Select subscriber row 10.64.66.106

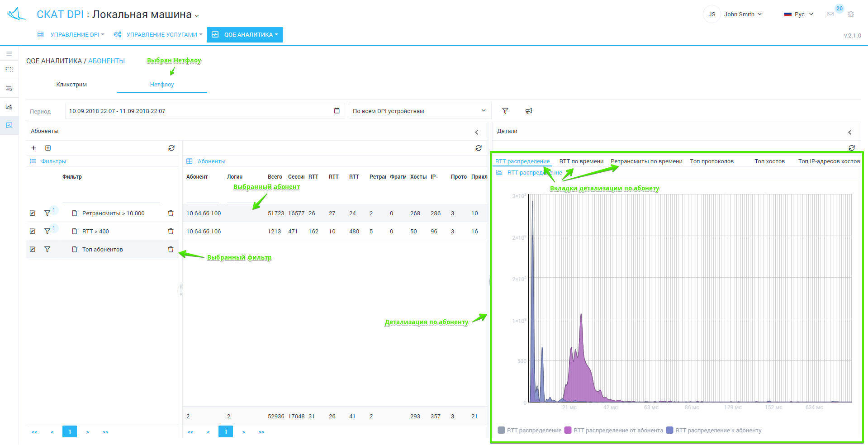click(204, 231)
